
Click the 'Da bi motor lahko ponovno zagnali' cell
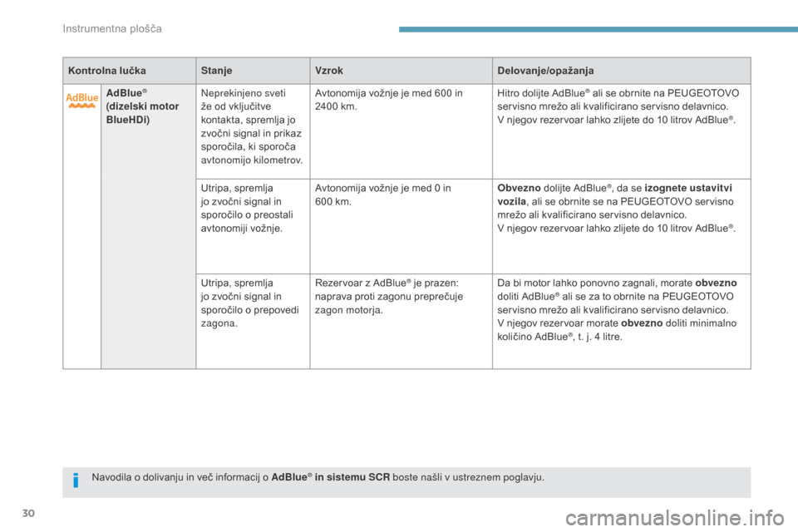pos(622,321)
